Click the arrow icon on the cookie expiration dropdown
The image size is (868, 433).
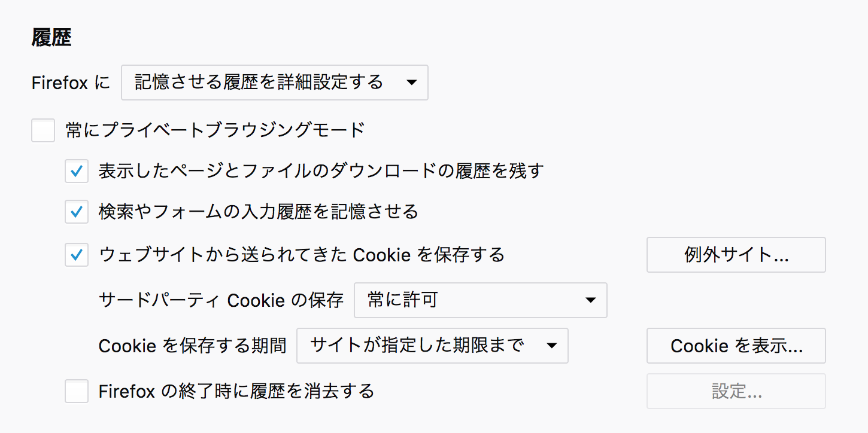(x=552, y=346)
